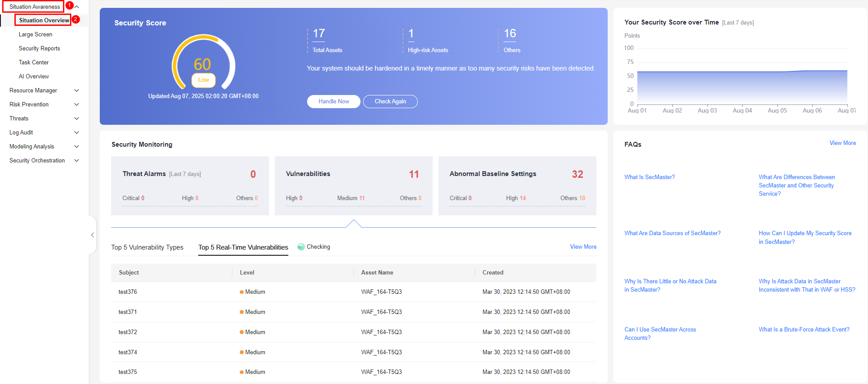
Task: Expand the Threats chevron
Action: (77, 118)
